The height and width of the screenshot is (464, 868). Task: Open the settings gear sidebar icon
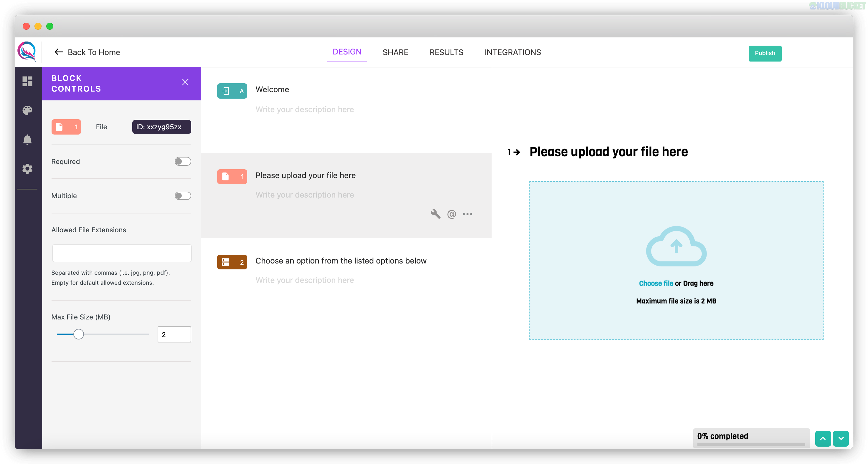27,168
